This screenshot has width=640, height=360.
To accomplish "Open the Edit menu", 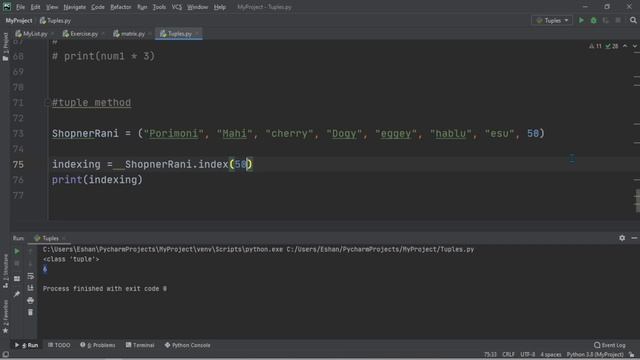I will pyautogui.click(x=36, y=7).
